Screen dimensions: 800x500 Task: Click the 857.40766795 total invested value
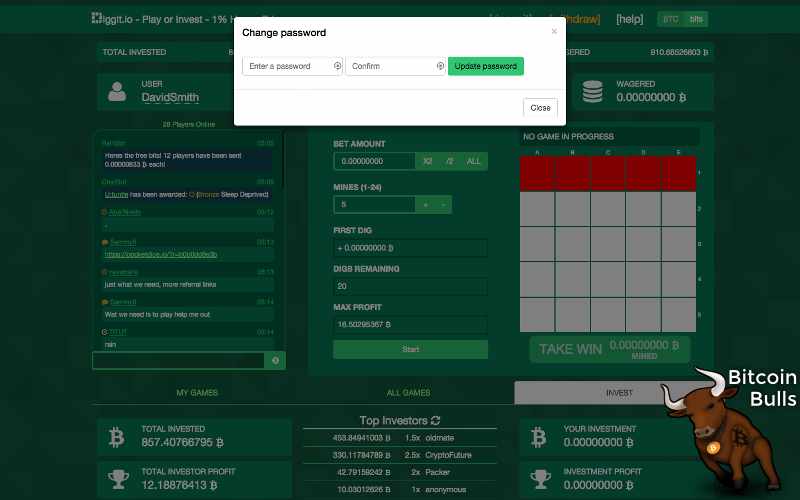click(183, 442)
